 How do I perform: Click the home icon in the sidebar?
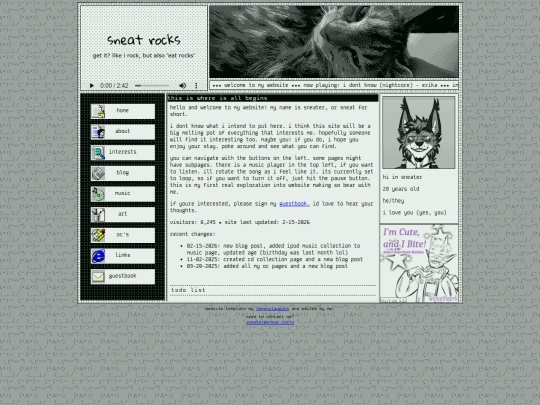tap(98, 111)
